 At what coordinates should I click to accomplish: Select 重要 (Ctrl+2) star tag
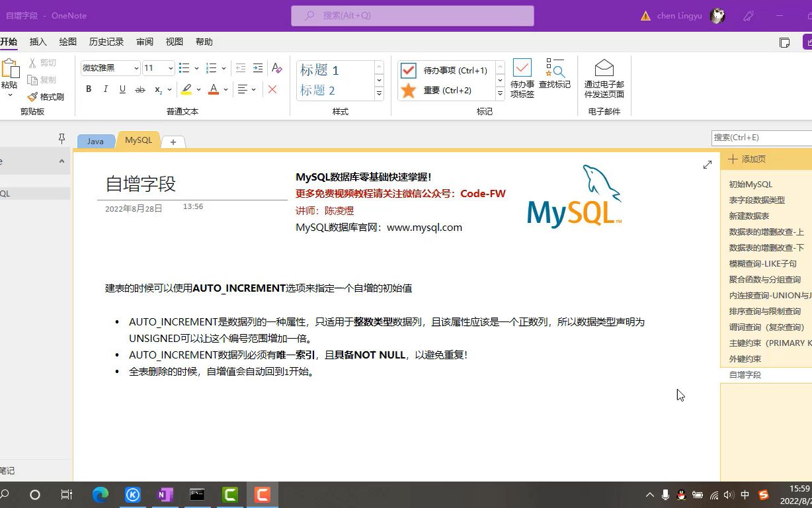coord(446,90)
